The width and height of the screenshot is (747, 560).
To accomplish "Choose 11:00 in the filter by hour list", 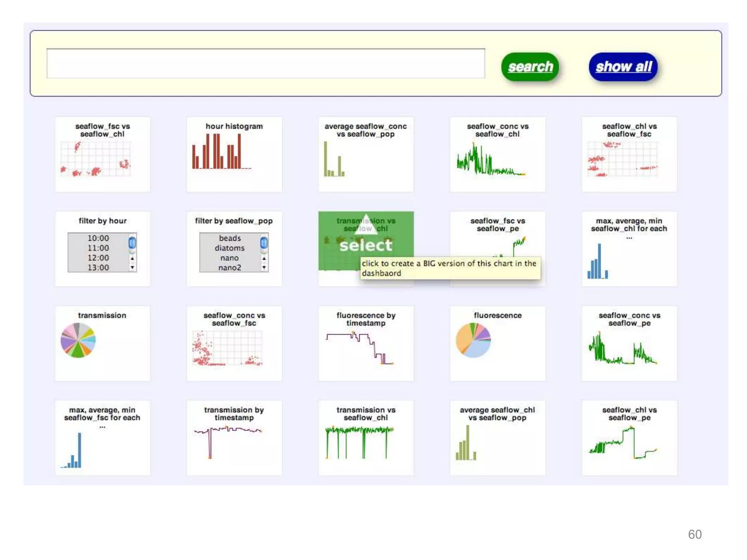I will 98,248.
